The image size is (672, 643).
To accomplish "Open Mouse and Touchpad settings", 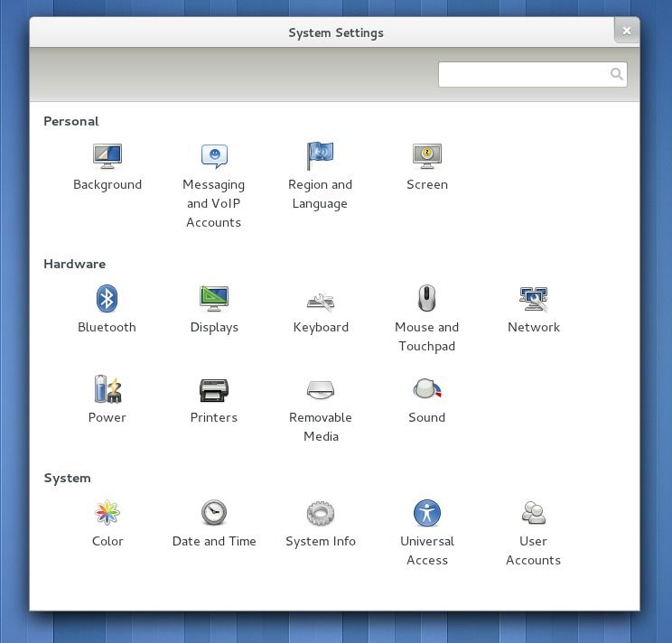I will point(426,299).
